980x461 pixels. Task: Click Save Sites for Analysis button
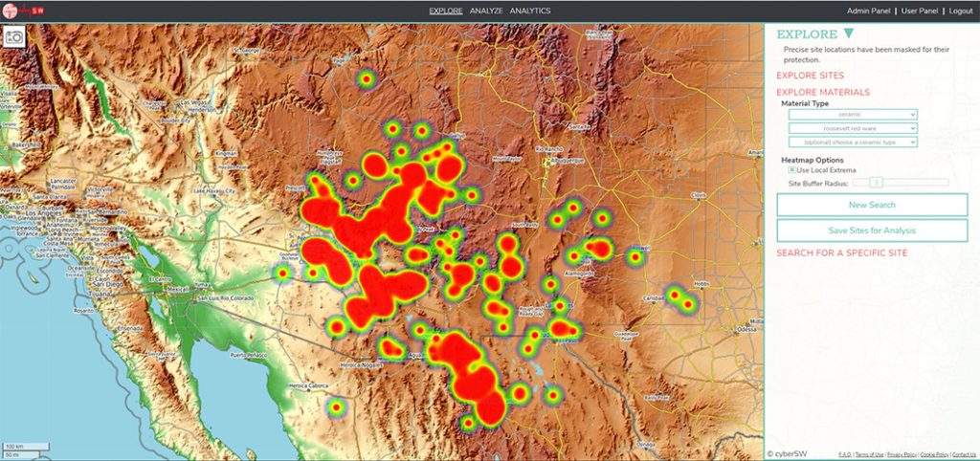872,230
